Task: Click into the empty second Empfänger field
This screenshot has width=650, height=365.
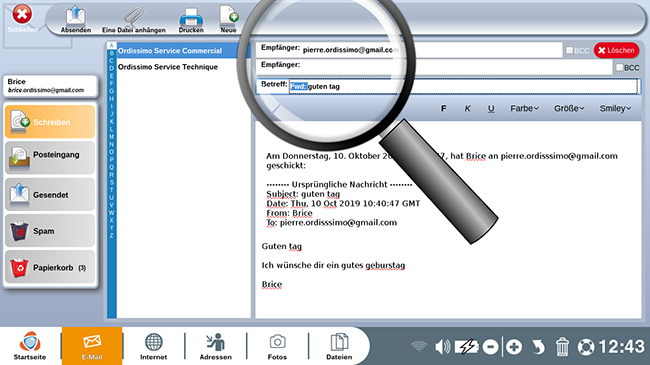Action: pyautogui.click(x=434, y=67)
